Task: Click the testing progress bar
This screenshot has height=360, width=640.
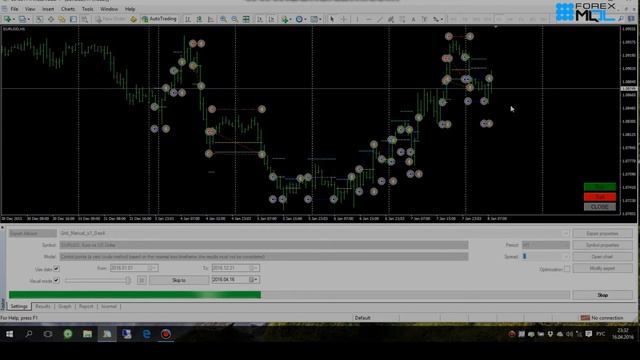Action: 289,295
